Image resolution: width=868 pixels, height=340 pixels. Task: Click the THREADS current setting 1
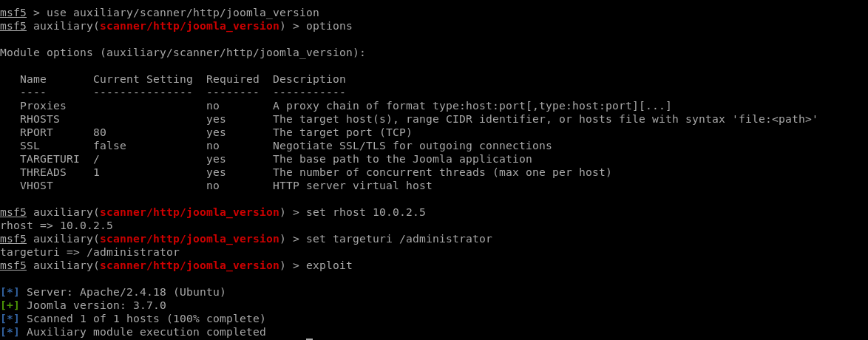pyautogui.click(x=96, y=172)
